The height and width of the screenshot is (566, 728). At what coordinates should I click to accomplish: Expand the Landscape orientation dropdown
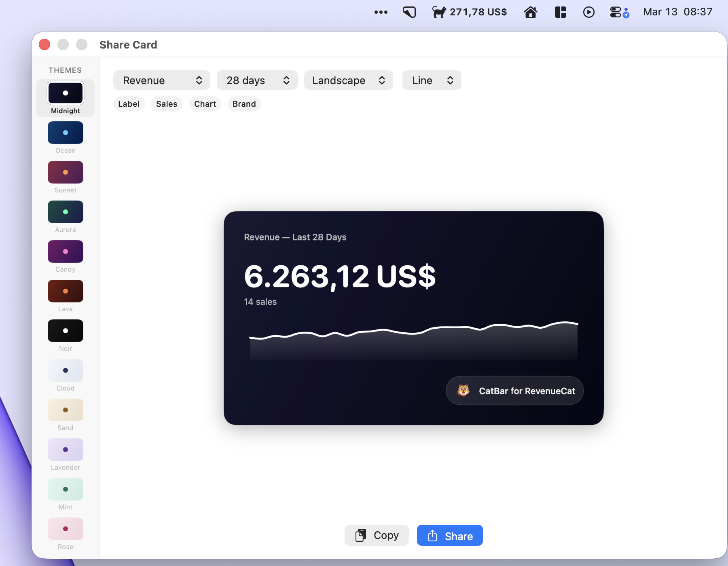click(x=348, y=80)
